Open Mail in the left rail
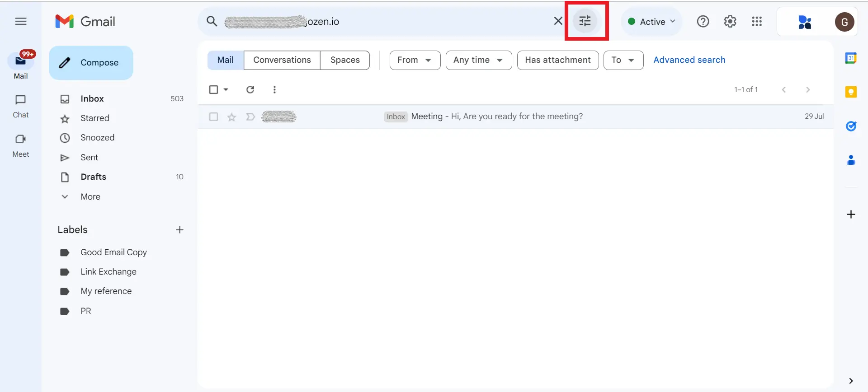Screen dimensions: 868x392 pos(21,65)
